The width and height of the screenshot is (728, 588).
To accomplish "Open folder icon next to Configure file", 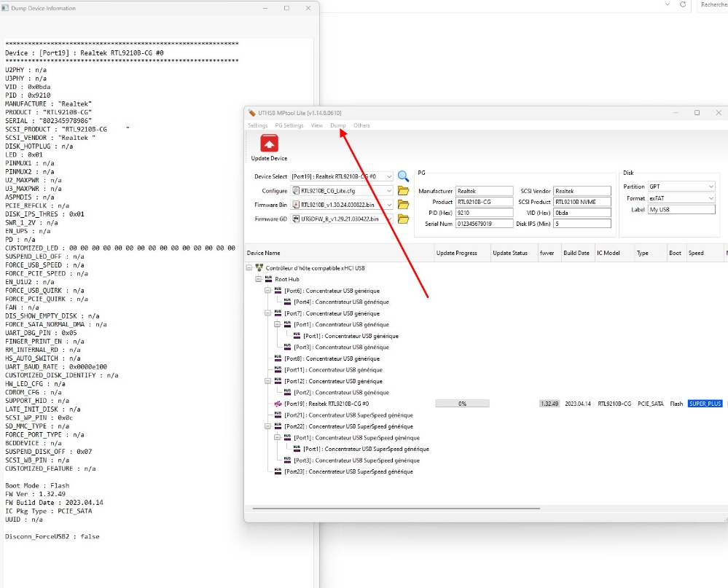I will (403, 191).
